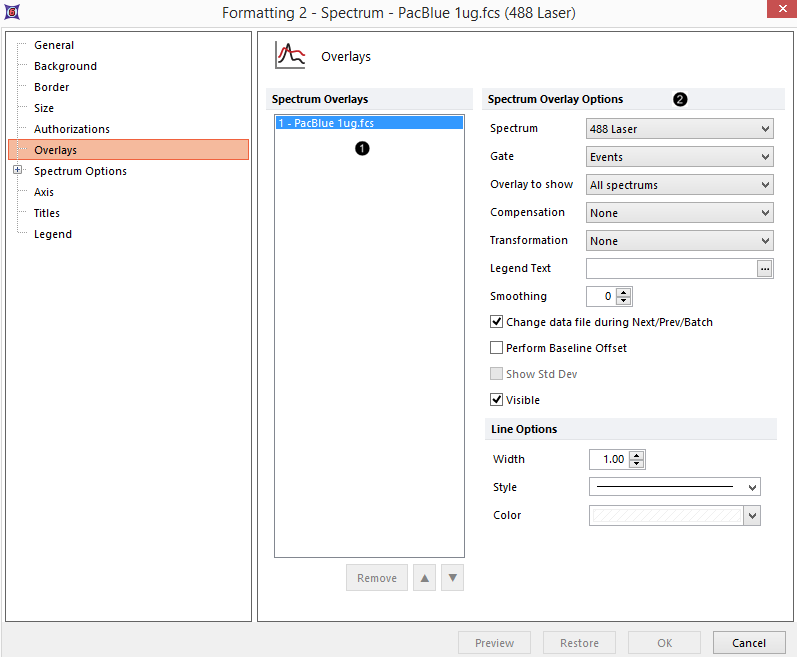Decrease the line Width with down arrow
Image resolution: width=797 pixels, height=657 pixels.
pyautogui.click(x=637, y=464)
